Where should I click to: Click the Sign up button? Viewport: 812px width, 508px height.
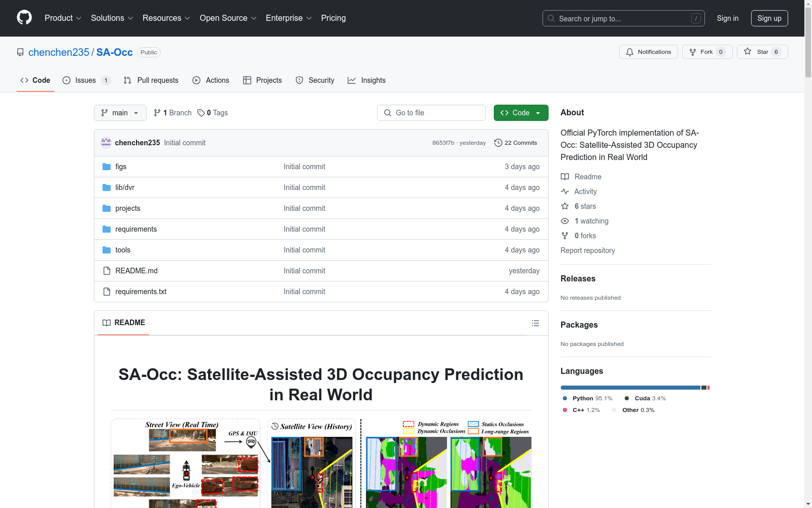(769, 18)
